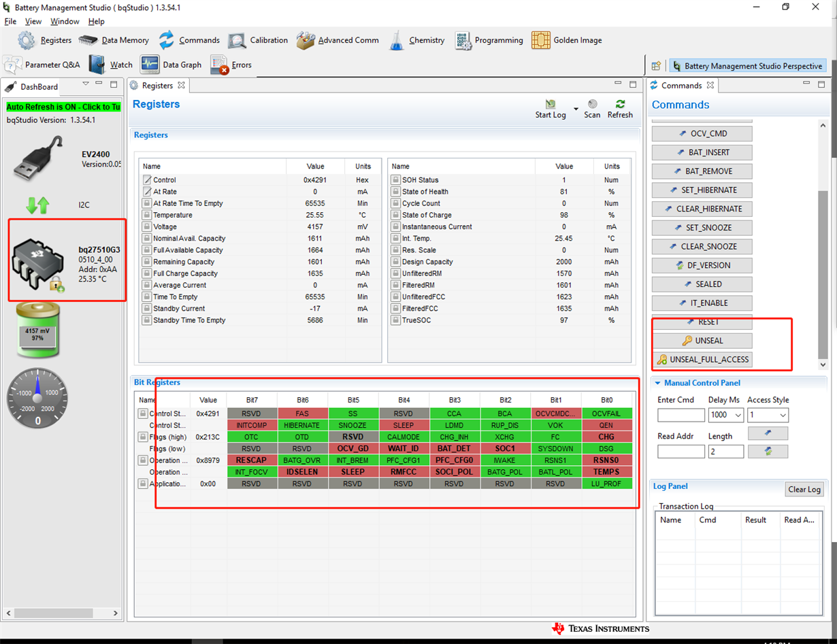Click the RESET command button

pyautogui.click(x=702, y=322)
